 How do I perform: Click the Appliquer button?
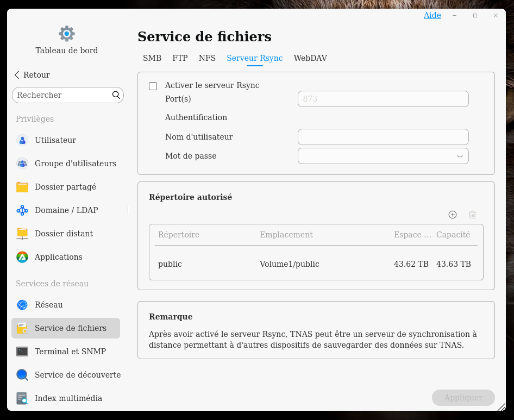pyautogui.click(x=463, y=398)
